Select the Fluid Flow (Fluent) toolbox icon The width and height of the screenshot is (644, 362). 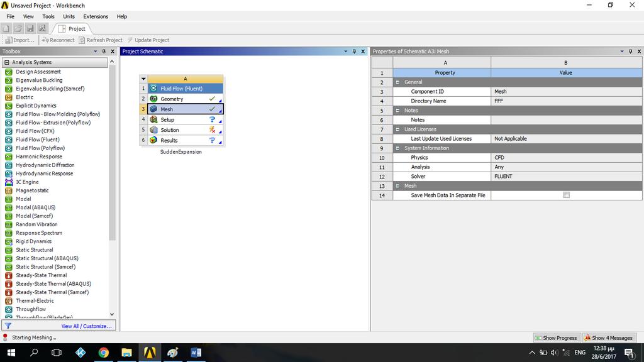[9, 140]
